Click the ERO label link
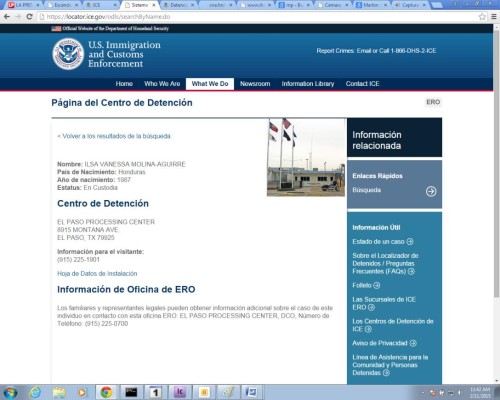This screenshot has height=400, width=500. (433, 102)
